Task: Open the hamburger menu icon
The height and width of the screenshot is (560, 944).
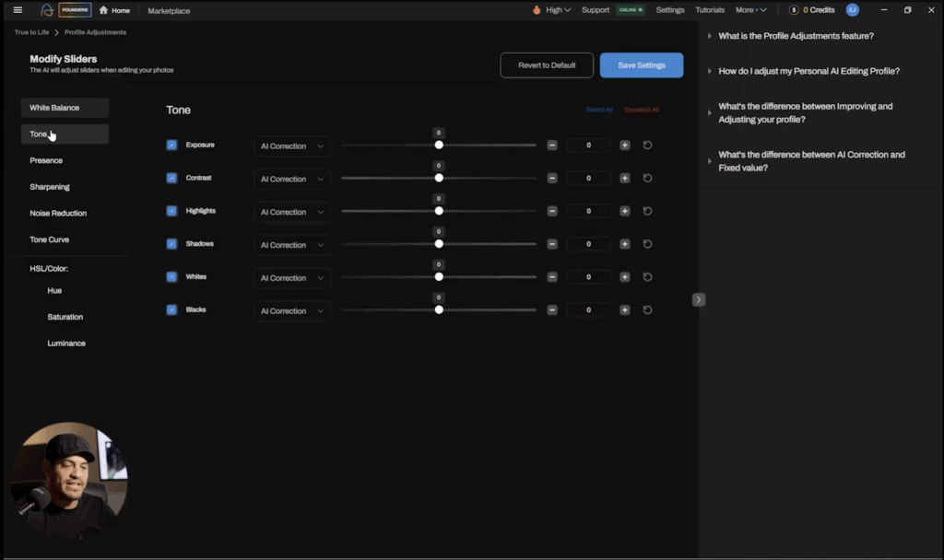Action: 17,10
